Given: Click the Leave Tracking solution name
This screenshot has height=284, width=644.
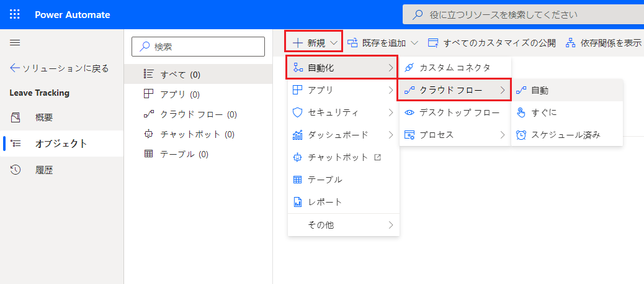Looking at the screenshot, I should tap(40, 93).
